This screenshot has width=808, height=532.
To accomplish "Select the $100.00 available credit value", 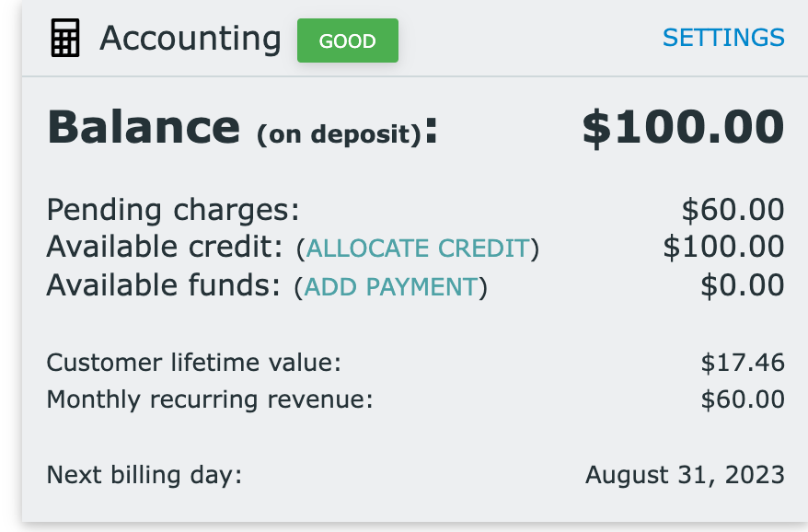I will pos(723,247).
